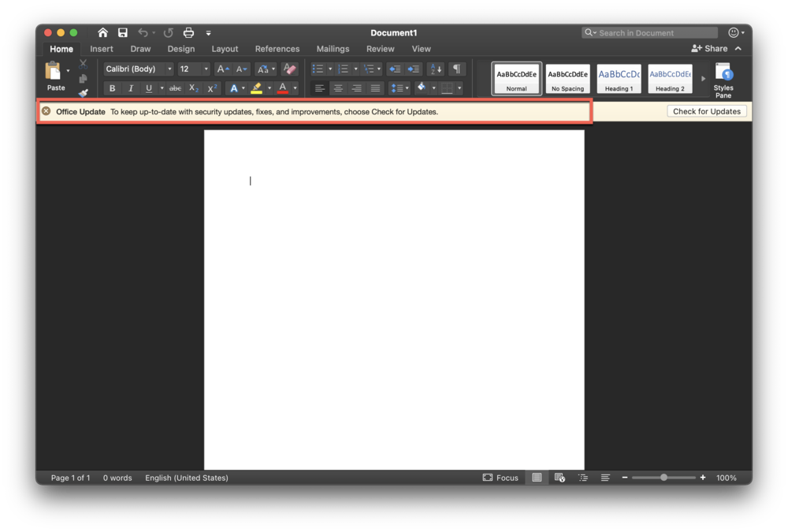Enable justify alignment
Image resolution: width=788 pixels, height=532 pixels.
[375, 87]
